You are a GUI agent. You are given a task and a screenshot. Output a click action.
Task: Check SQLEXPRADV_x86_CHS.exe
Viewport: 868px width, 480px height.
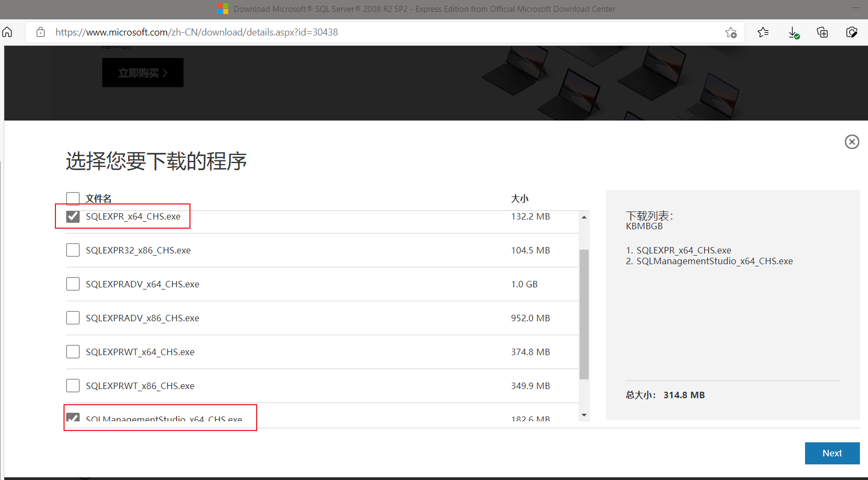pyautogui.click(x=73, y=318)
